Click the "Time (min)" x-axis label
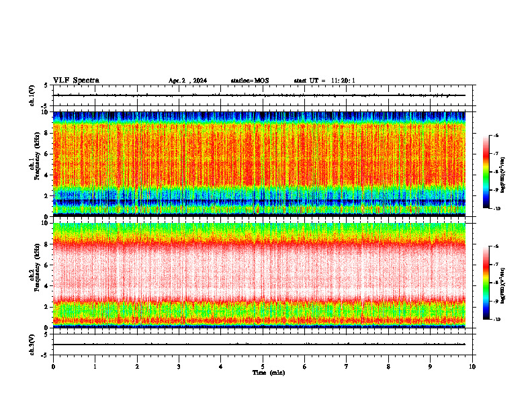Screen dimensions: 532x411 269,373
